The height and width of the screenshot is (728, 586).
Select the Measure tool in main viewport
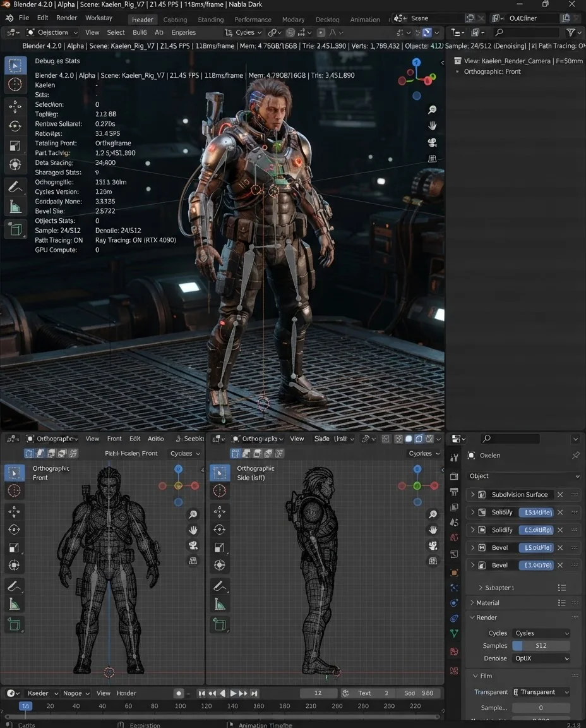click(x=15, y=207)
